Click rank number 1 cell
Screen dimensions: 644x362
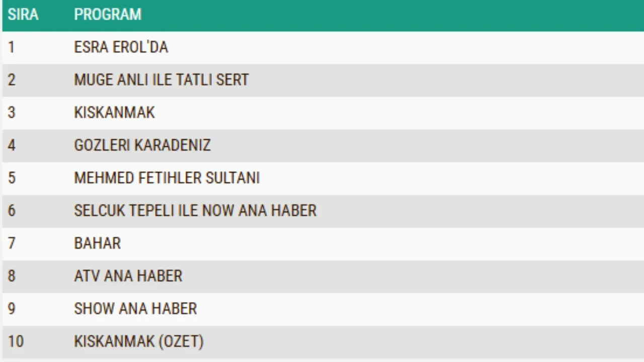coord(12,47)
